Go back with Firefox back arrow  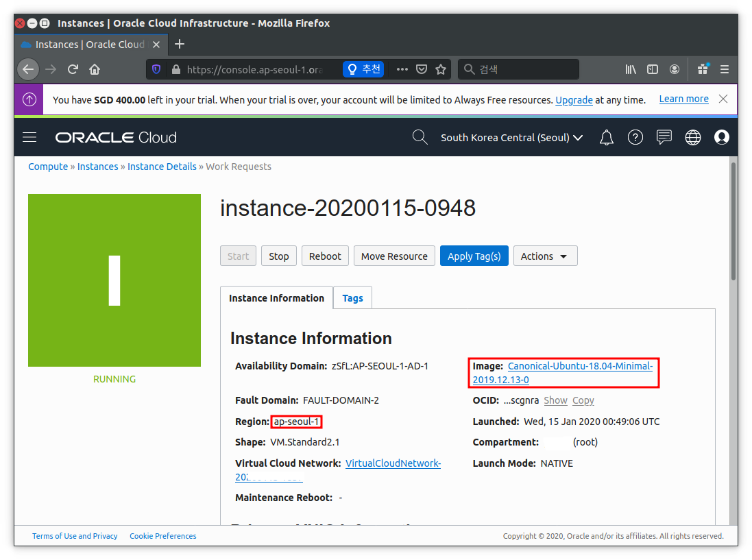click(x=28, y=69)
